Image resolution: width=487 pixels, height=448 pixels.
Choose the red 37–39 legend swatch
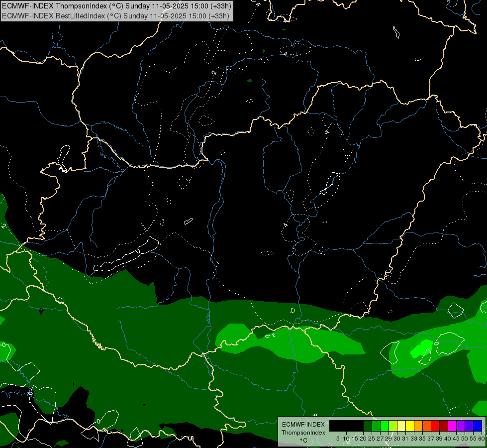[435, 426]
